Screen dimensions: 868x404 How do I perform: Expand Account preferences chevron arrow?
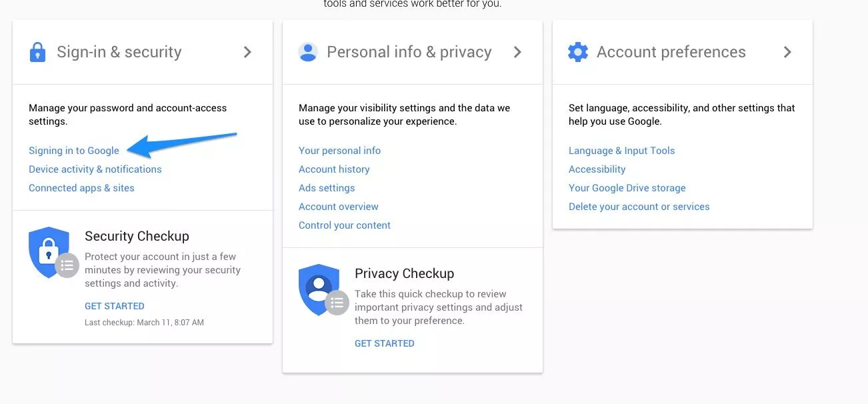click(787, 52)
